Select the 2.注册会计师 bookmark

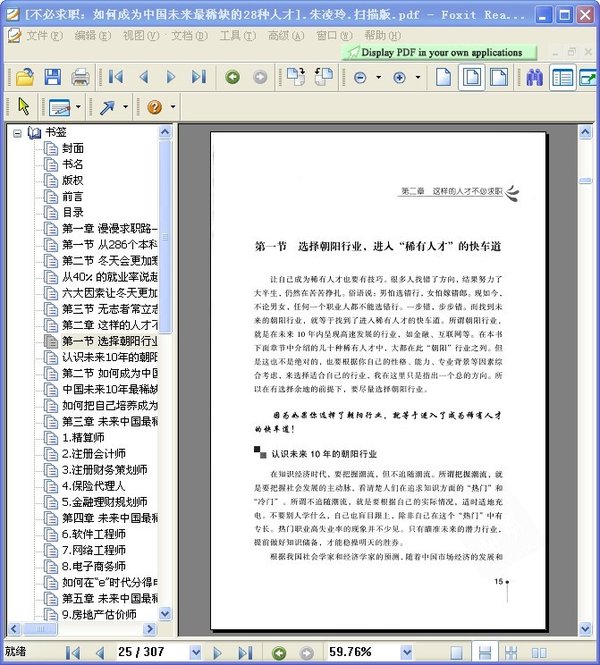pyautogui.click(x=94, y=454)
